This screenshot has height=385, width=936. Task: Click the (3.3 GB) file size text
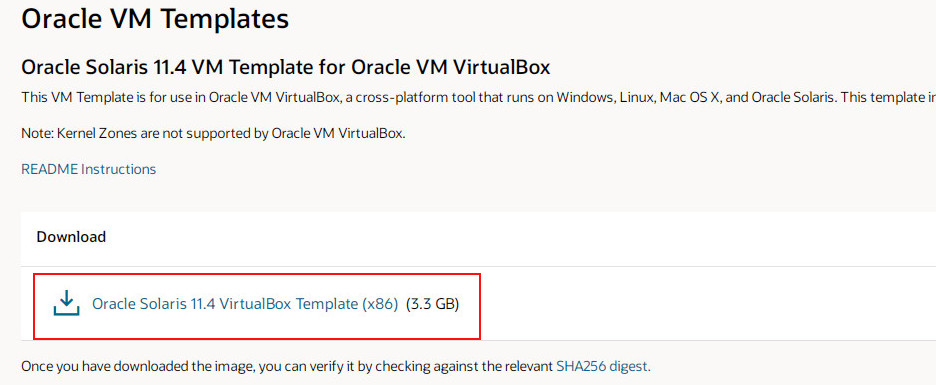(432, 304)
